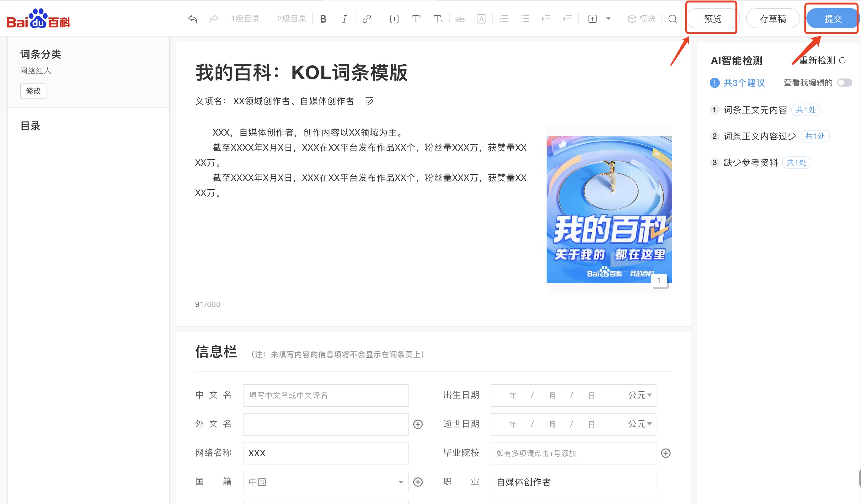Insert unordered bullet list
This screenshot has height=504, width=861.
pos(524,19)
